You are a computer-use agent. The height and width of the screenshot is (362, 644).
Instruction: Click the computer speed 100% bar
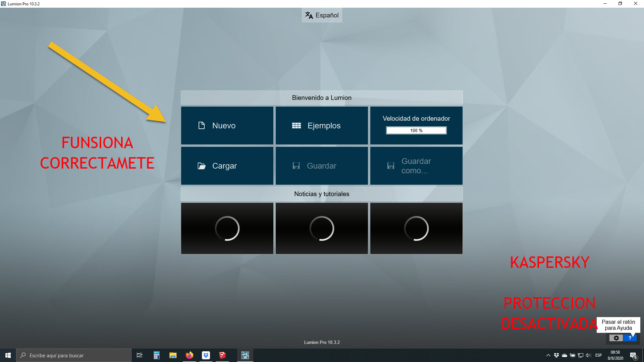[416, 130]
